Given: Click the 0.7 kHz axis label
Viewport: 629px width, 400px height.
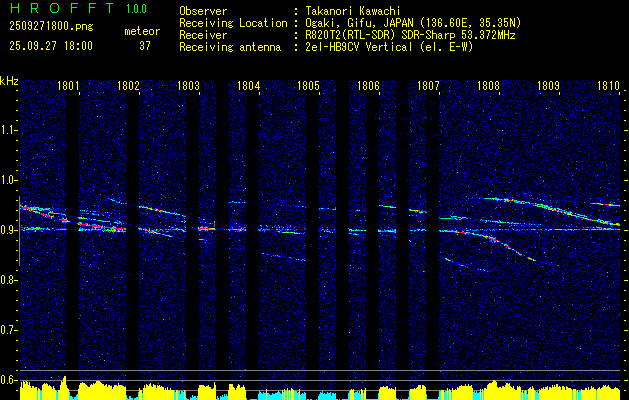Looking at the screenshot, I should pyautogui.click(x=9, y=330).
